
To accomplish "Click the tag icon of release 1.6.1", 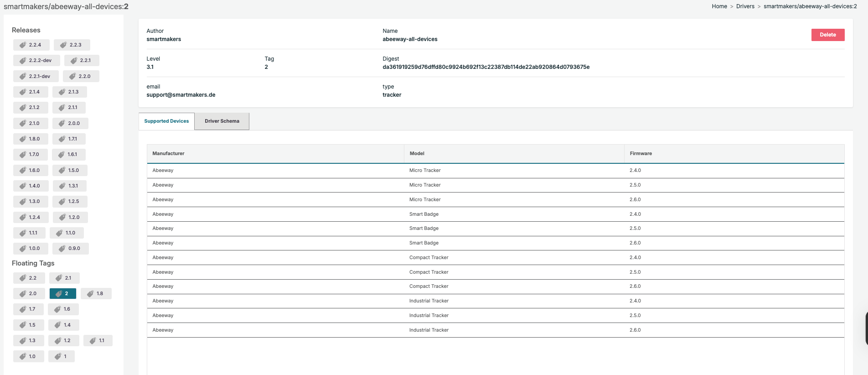I will tap(62, 154).
